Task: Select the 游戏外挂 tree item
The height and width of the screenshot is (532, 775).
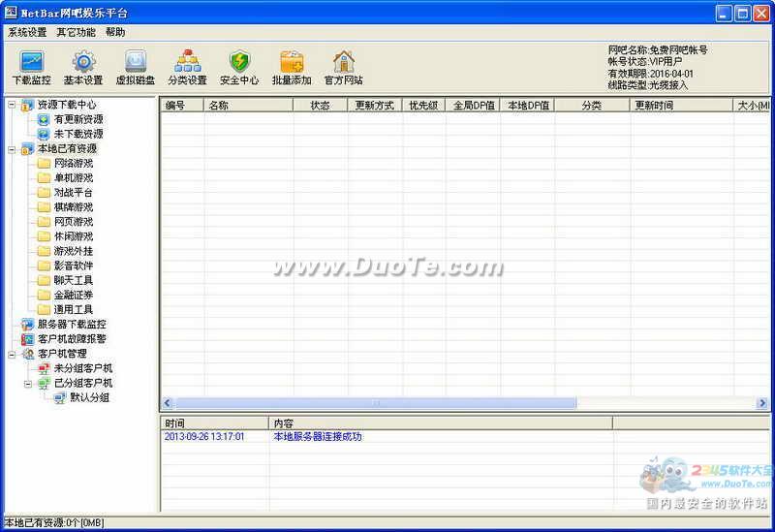Action: 74,251
